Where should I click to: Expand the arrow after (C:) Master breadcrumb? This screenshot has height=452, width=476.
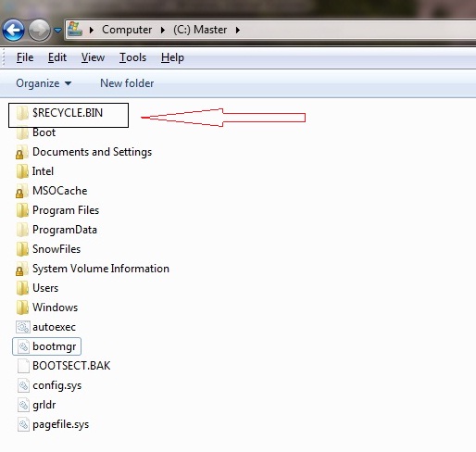pos(237,30)
